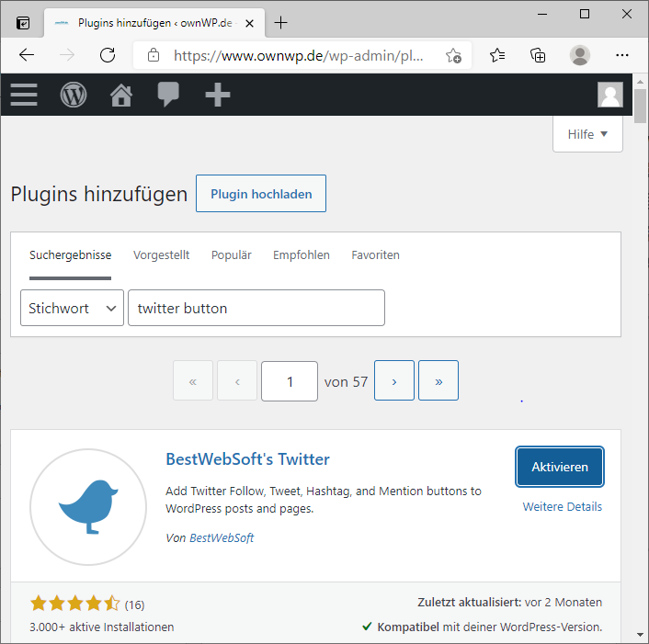This screenshot has width=649, height=644.
Task: Select the Suchergebnisse tab
Action: (x=71, y=254)
